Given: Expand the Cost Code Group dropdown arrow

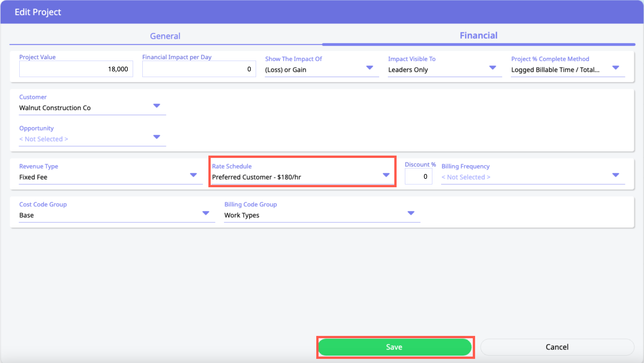Looking at the screenshot, I should point(205,213).
